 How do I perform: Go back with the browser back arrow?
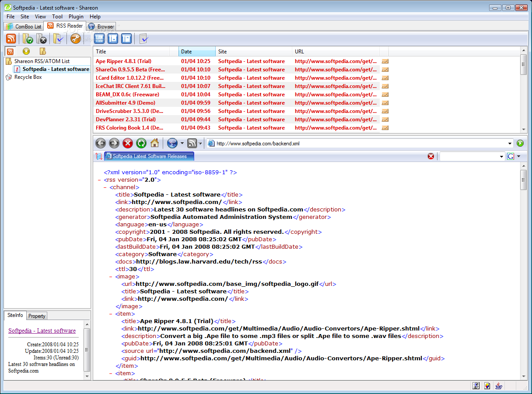[101, 143]
